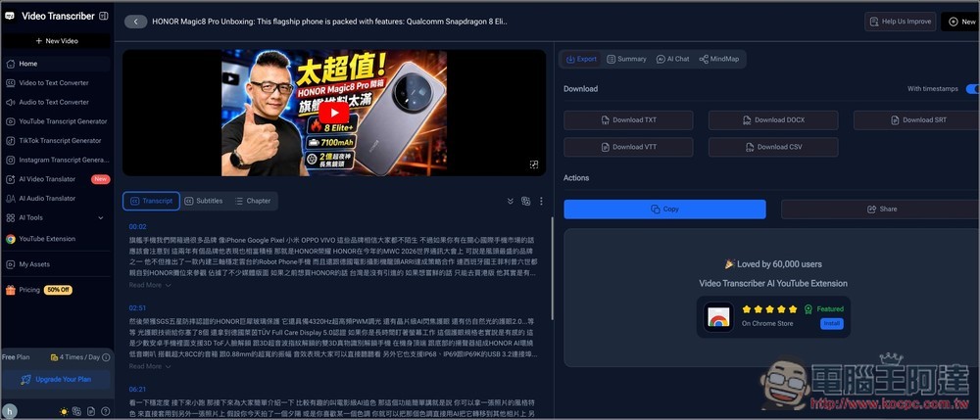Open the help question-mark icon
Screen dimensions: 980x420
coord(105,411)
